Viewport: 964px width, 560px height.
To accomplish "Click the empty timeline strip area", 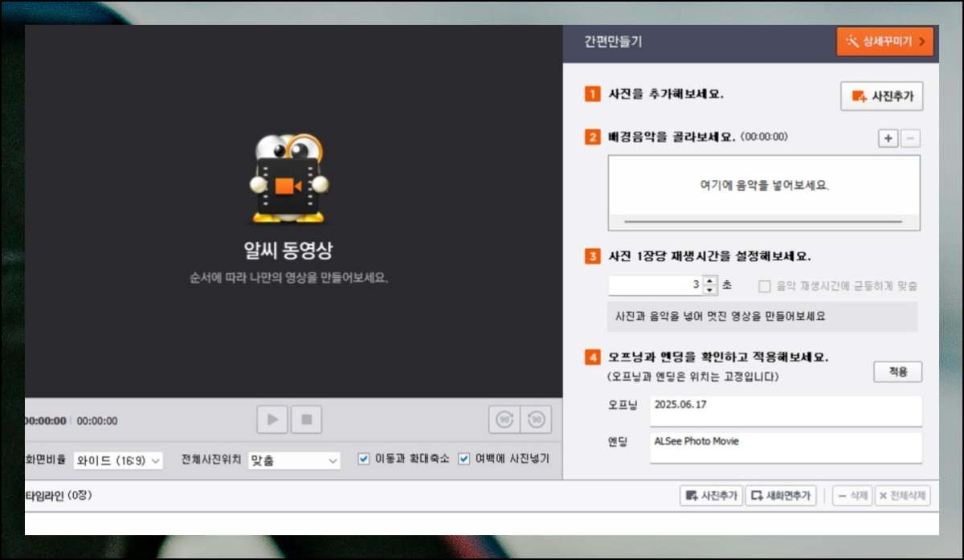I will (482, 524).
